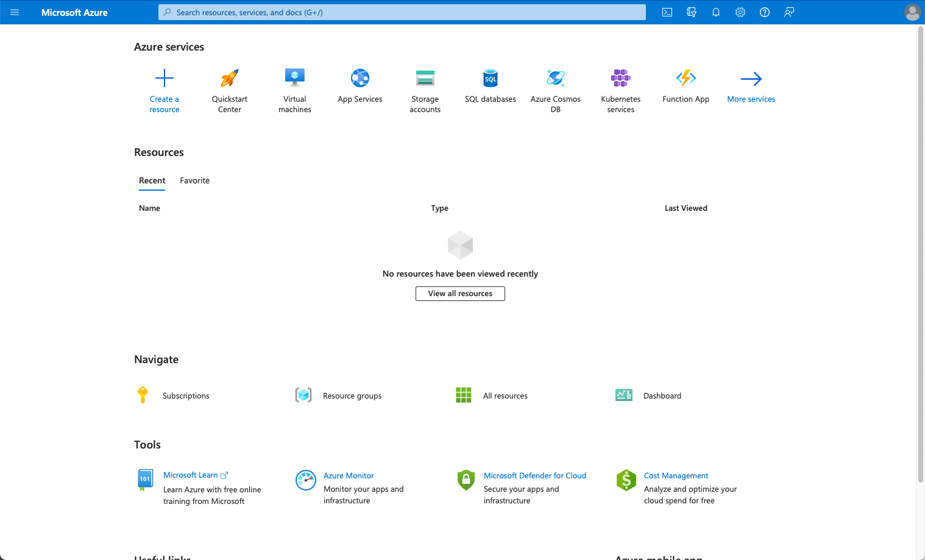The height and width of the screenshot is (560, 925).
Task: Click the Azure Cosmos DB icon
Action: [x=555, y=78]
